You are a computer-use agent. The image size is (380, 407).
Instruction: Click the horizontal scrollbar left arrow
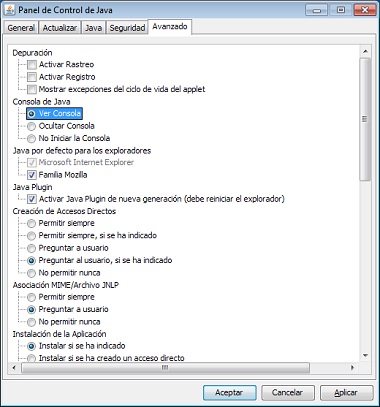(x=14, y=368)
